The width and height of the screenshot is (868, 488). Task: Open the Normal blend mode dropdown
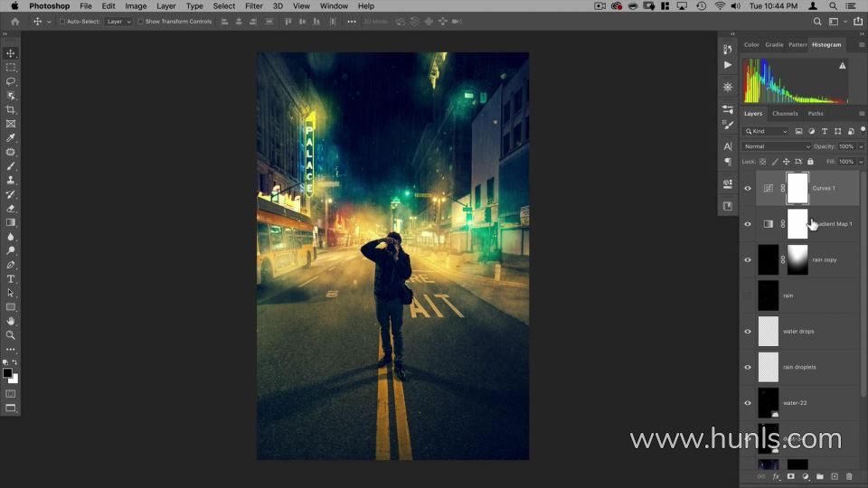[776, 146]
